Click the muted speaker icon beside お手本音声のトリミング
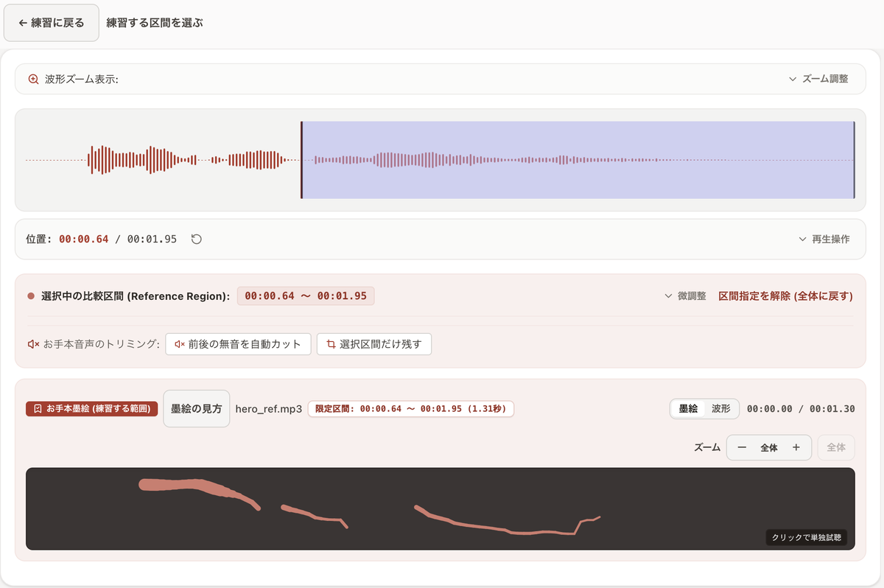 [33, 344]
